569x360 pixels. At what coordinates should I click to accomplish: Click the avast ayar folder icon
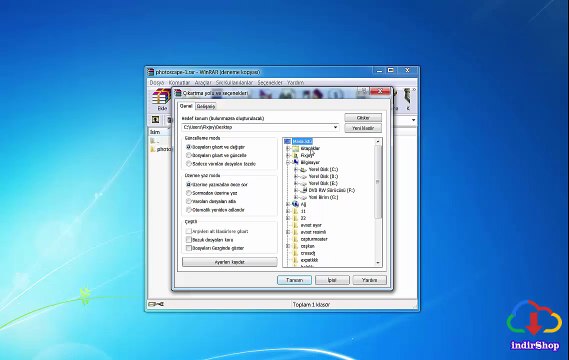click(x=295, y=225)
